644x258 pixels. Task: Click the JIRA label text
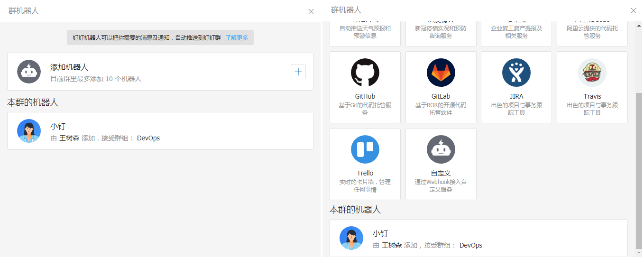tap(516, 96)
